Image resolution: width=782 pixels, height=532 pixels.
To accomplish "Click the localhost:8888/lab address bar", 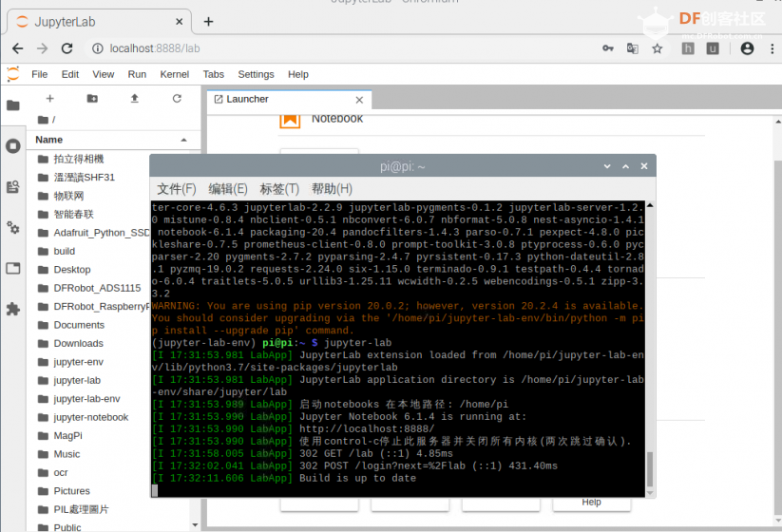I will point(155,48).
